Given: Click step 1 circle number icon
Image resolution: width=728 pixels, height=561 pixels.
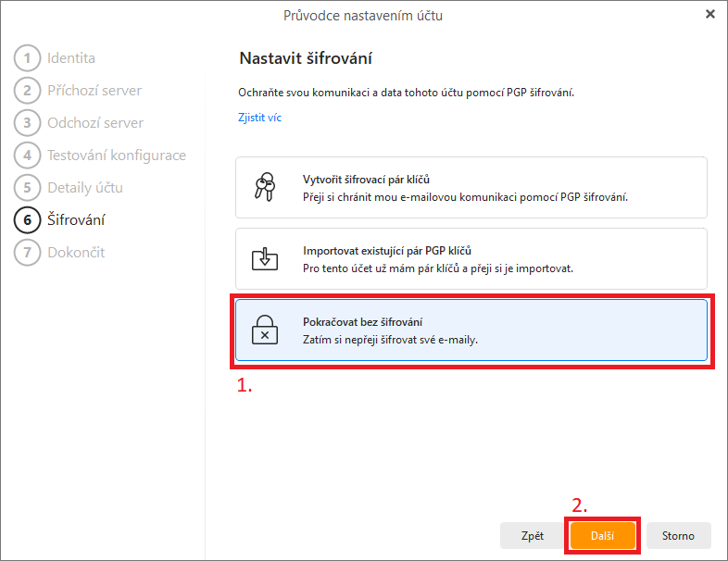Looking at the screenshot, I should click(28, 58).
